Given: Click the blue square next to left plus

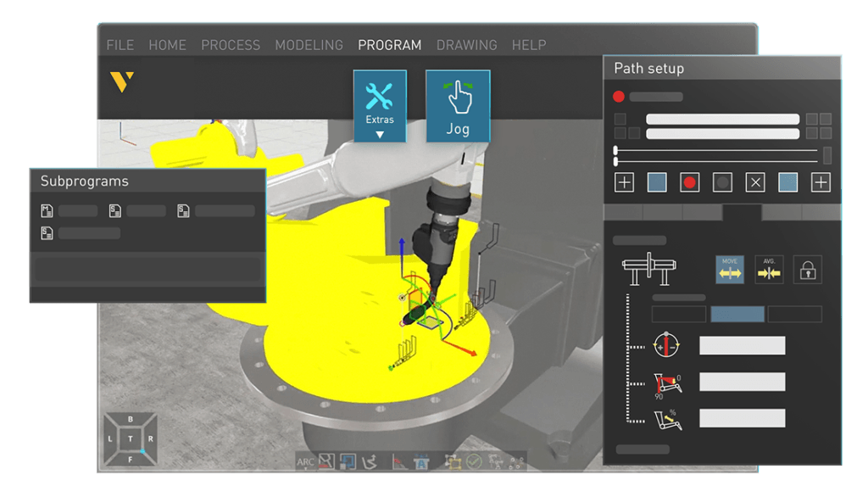Looking at the screenshot, I should point(657,182).
